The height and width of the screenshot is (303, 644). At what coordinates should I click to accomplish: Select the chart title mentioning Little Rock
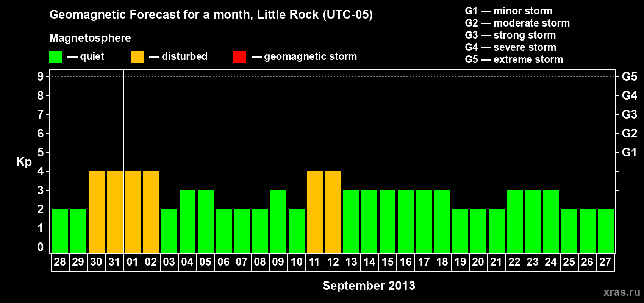click(x=211, y=14)
